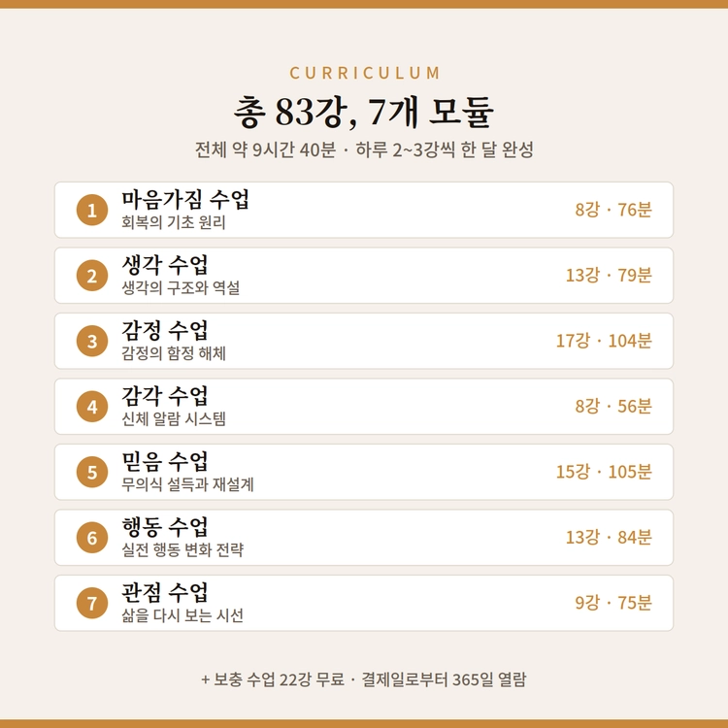This screenshot has width=728, height=728.
Task: Select the 감정 수업 module title
Action: click(x=165, y=331)
